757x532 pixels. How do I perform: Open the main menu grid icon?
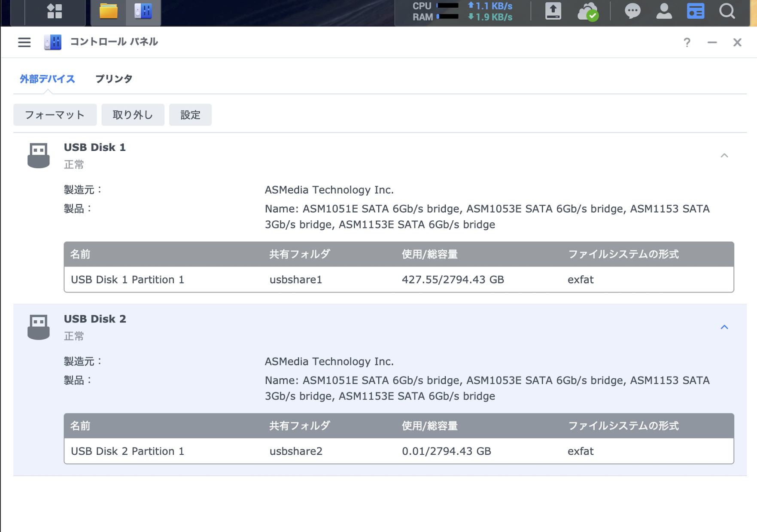click(55, 12)
